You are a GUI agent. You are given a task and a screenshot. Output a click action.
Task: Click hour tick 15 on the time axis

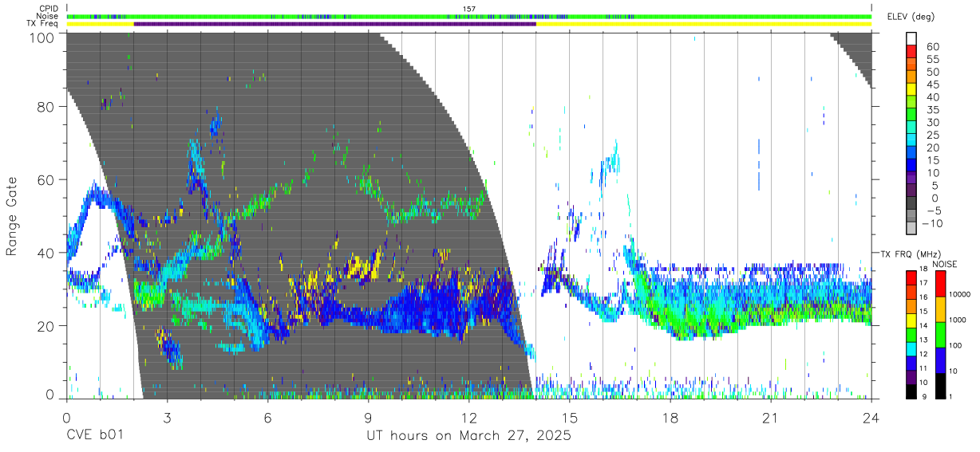570,417
